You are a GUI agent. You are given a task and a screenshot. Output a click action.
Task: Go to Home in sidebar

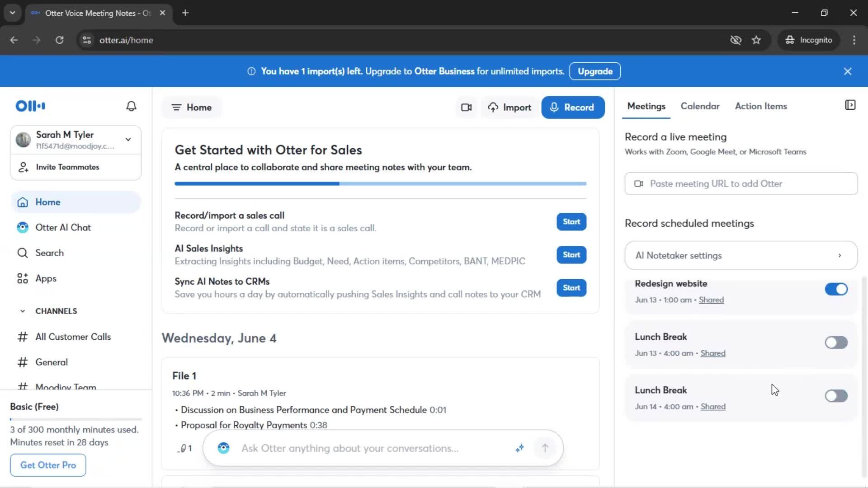click(x=76, y=202)
